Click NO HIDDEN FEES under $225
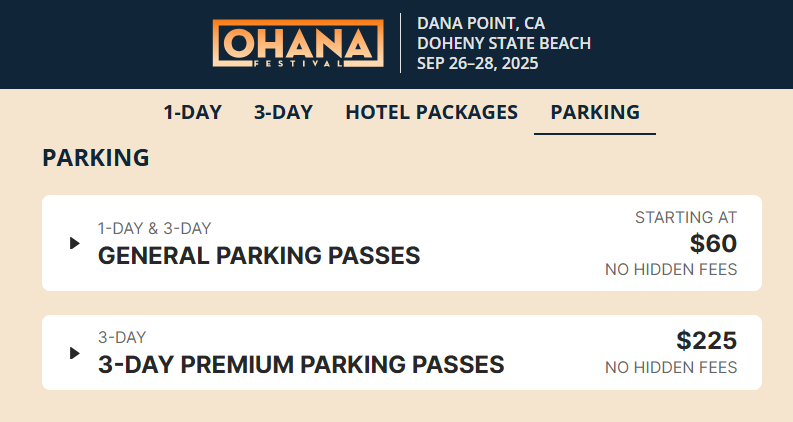This screenshot has height=422, width=793. click(x=671, y=367)
